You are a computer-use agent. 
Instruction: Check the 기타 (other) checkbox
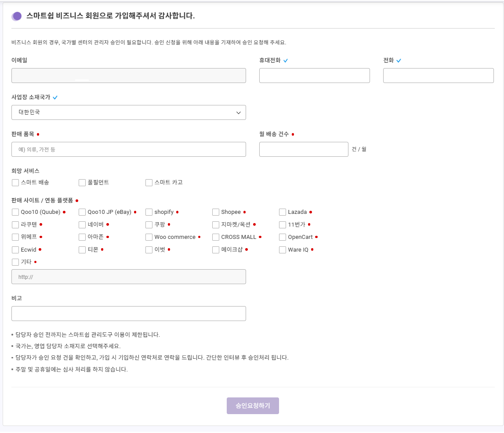(15, 262)
